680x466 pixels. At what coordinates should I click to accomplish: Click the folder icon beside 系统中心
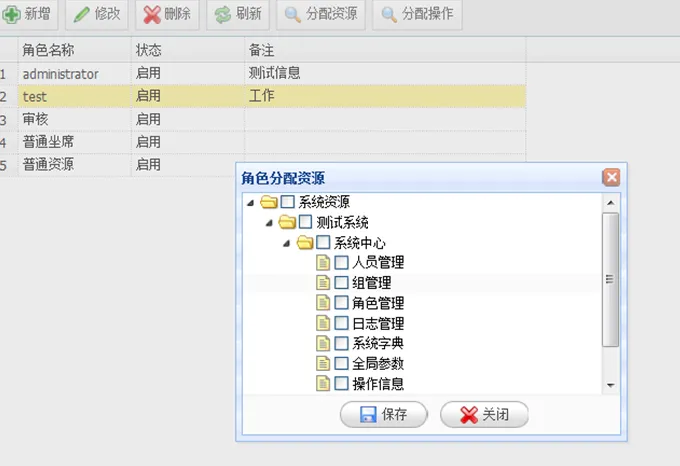click(x=305, y=242)
